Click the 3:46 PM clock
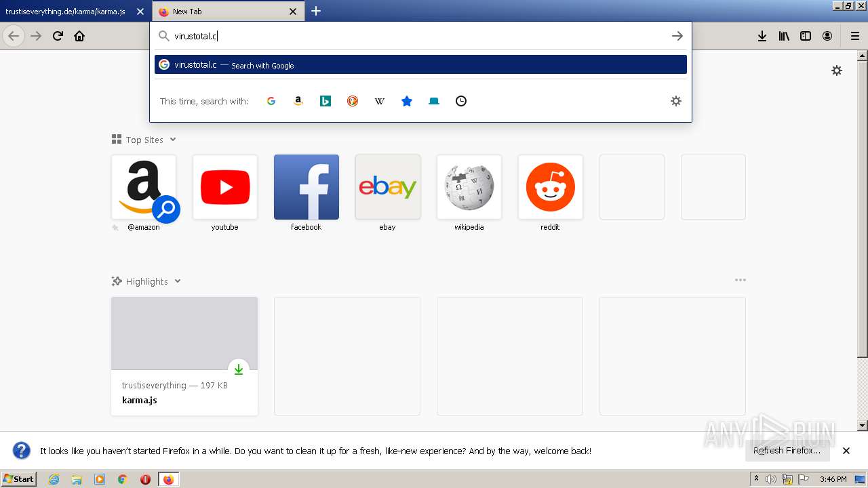 coord(833,479)
